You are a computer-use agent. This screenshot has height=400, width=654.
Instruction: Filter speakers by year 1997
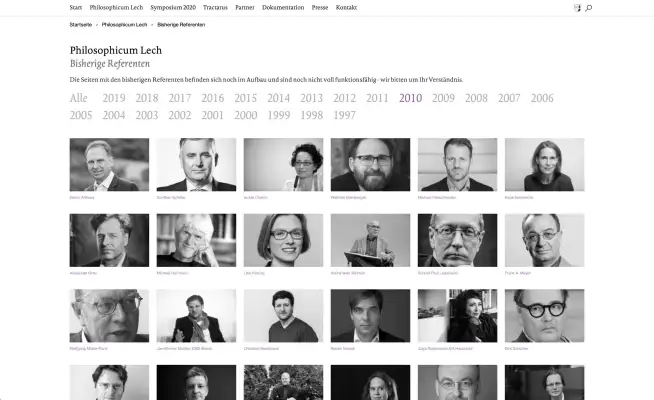[x=345, y=115]
